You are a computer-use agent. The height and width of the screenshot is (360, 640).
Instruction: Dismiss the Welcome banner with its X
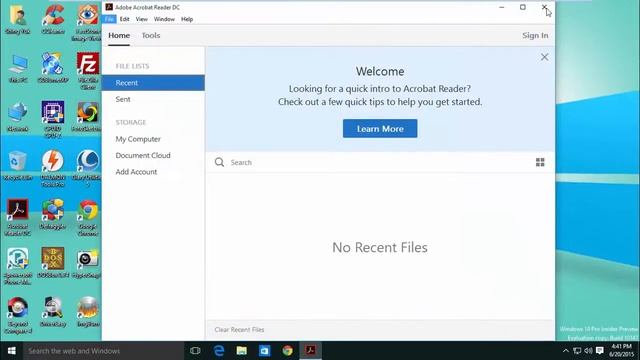(x=544, y=57)
